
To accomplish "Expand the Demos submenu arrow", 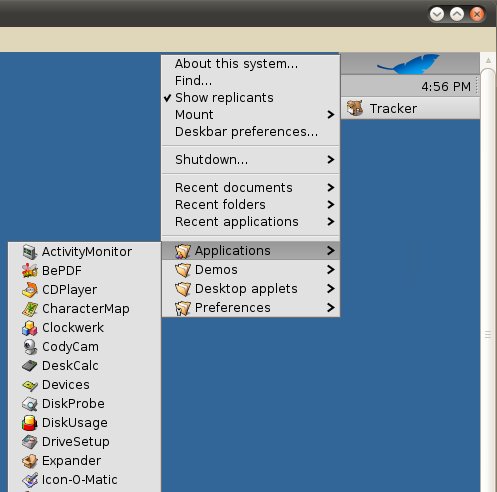I will (x=330, y=270).
